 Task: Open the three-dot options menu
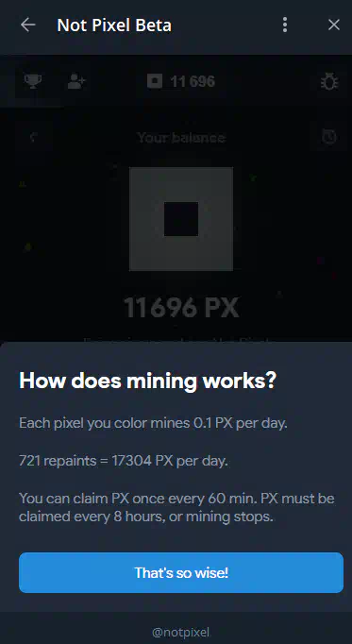click(x=285, y=25)
